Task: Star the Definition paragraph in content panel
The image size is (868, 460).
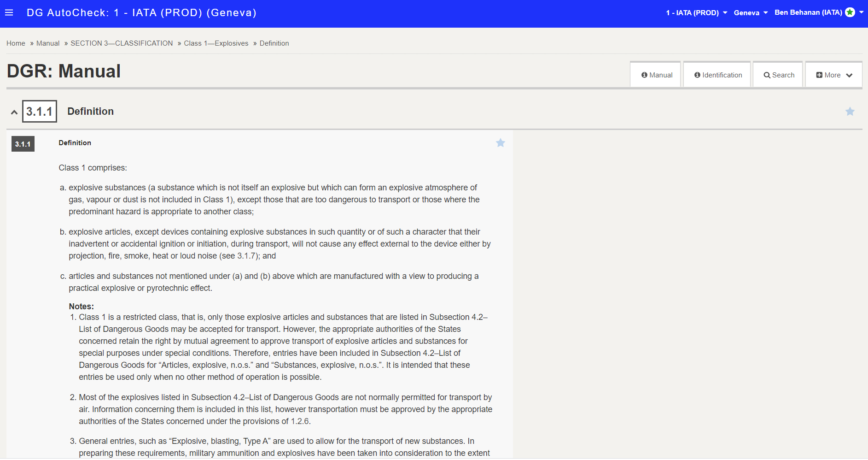Action: point(501,143)
